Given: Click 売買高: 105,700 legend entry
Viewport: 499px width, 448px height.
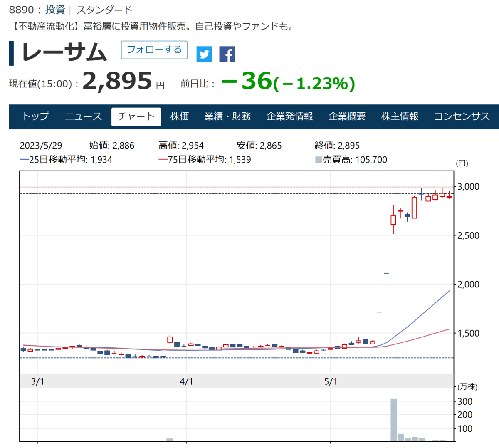Looking at the screenshot, I should point(351,160).
